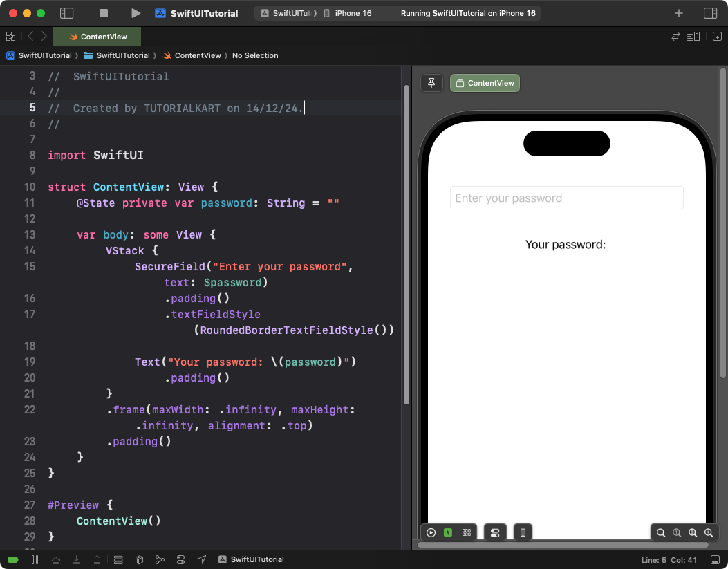The image size is (728, 569).
Task: Open Environment Overrides
Action: point(180,559)
